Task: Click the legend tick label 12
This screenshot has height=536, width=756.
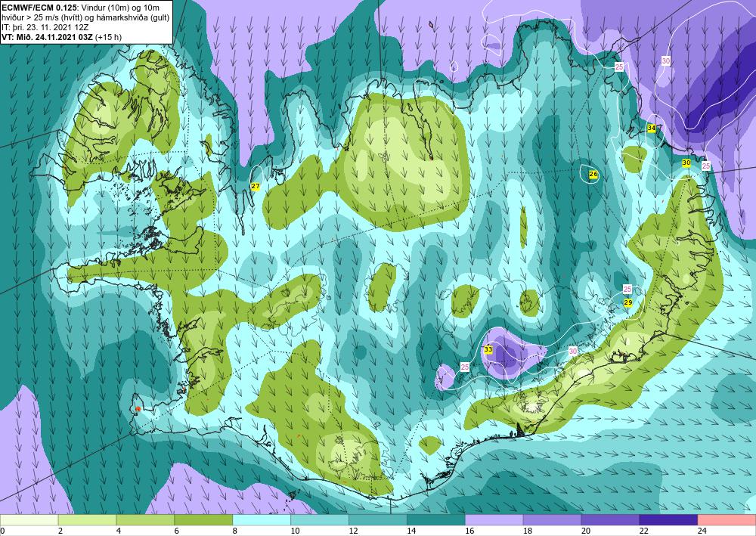Action: pyautogui.click(x=353, y=531)
